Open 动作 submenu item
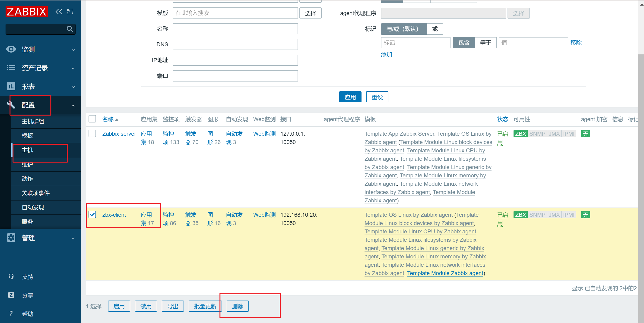Image resolution: width=644 pixels, height=323 pixels. pyautogui.click(x=46, y=179)
